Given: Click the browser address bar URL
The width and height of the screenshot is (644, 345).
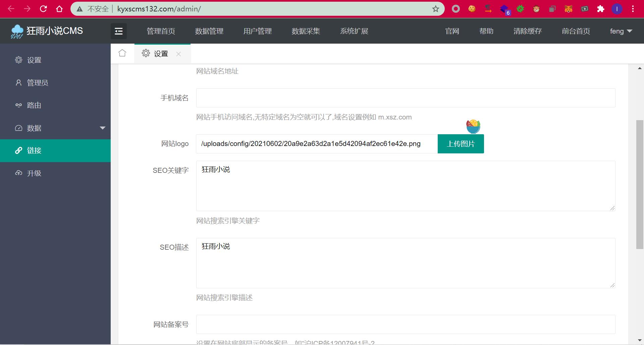Looking at the screenshot, I should (x=159, y=9).
